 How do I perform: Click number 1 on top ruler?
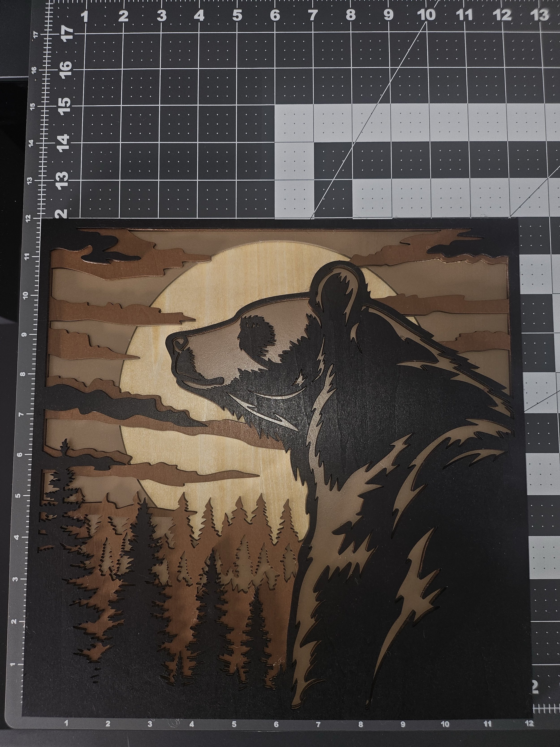(85, 16)
